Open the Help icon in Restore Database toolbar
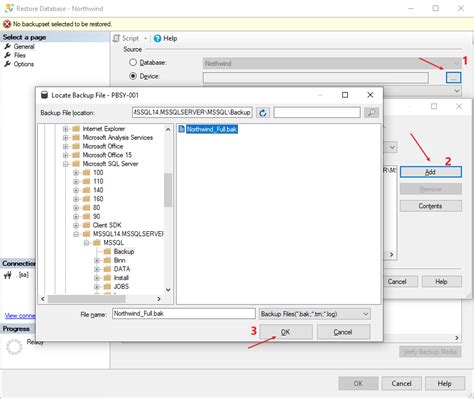This screenshot has height=399, width=474. [157, 38]
